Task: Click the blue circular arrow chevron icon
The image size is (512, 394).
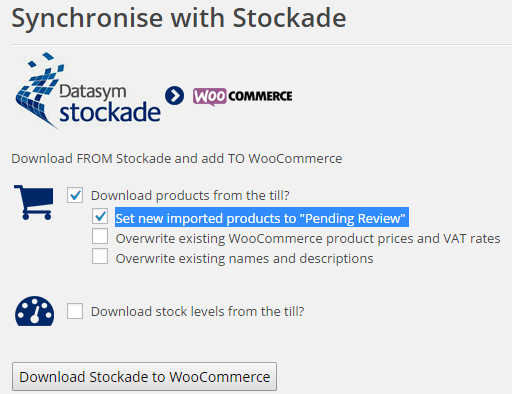Action: coord(174,96)
